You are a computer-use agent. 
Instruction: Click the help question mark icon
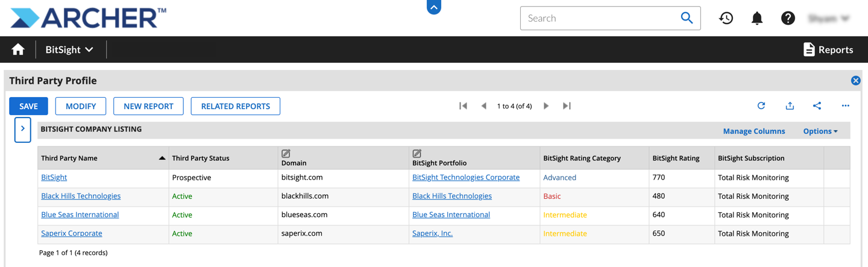click(x=788, y=18)
